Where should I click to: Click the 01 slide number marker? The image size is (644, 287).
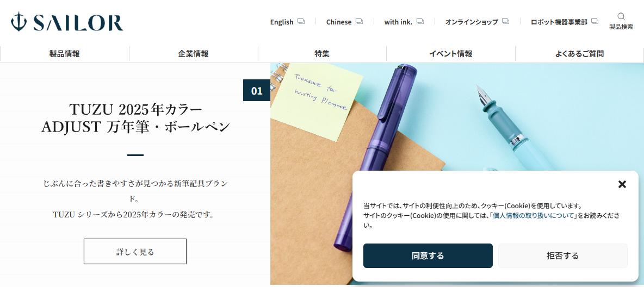[x=257, y=90]
